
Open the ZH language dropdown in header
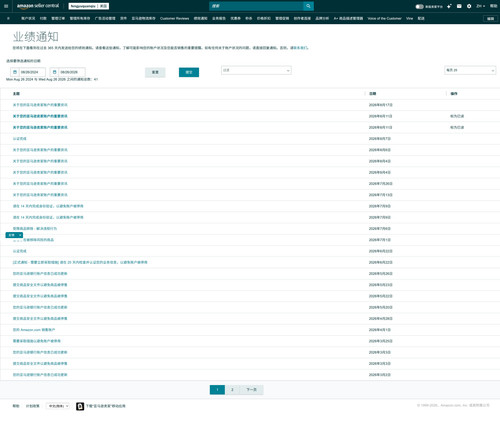[480, 6]
